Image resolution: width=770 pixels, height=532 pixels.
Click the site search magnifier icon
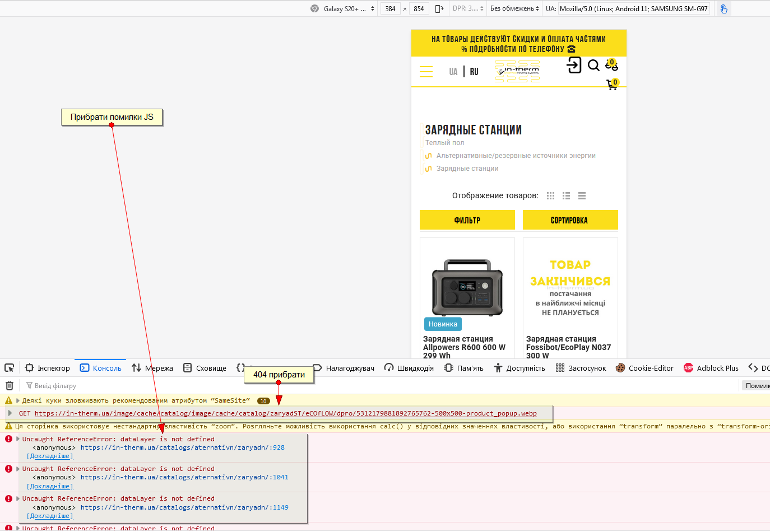coord(593,66)
